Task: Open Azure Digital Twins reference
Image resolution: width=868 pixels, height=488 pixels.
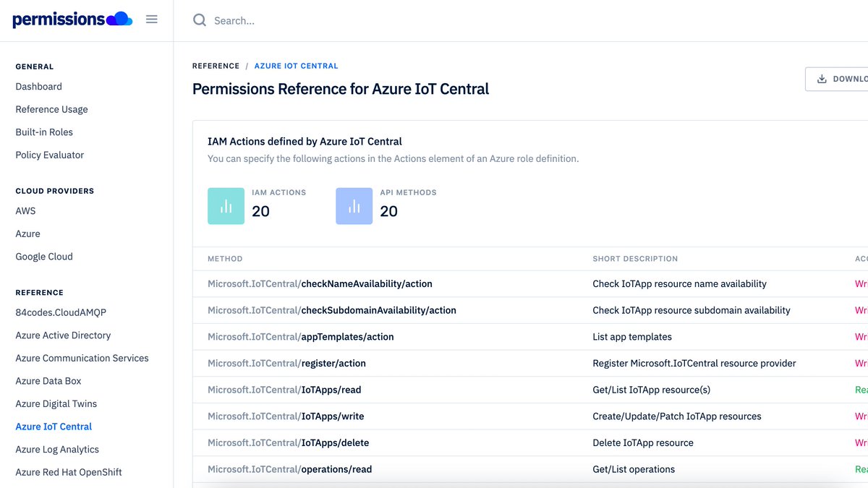Action: tap(56, 403)
